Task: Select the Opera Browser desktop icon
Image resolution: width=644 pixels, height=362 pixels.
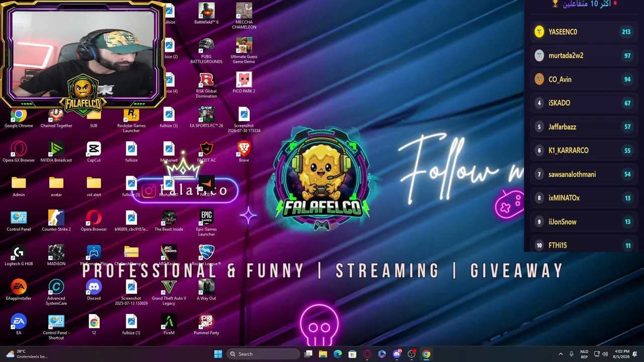Action: coord(94,221)
